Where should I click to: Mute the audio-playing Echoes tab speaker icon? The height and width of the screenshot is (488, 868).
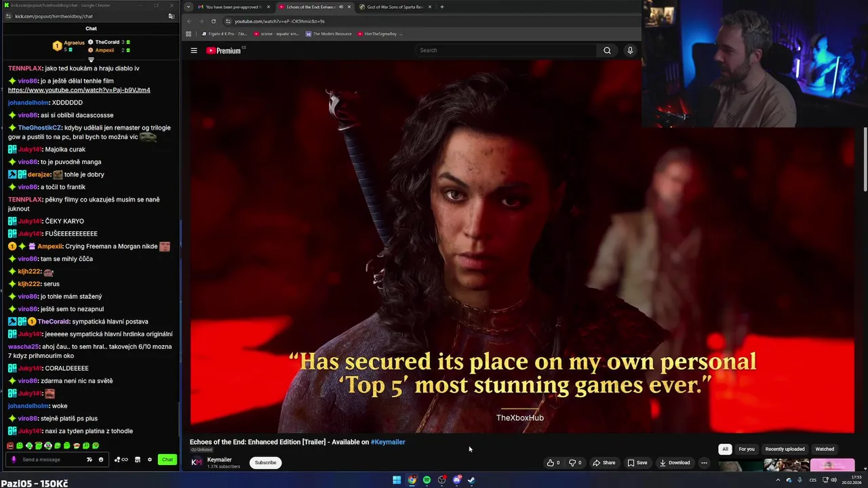pos(340,7)
